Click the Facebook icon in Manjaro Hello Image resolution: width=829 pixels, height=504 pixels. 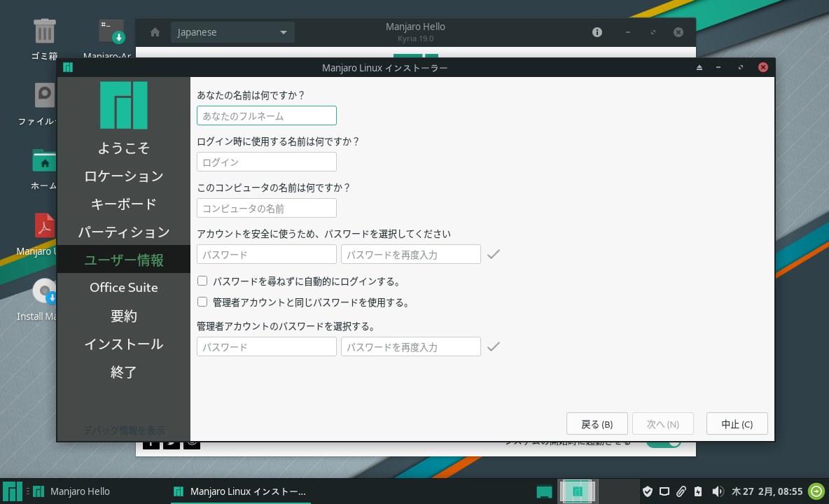pyautogui.click(x=151, y=444)
